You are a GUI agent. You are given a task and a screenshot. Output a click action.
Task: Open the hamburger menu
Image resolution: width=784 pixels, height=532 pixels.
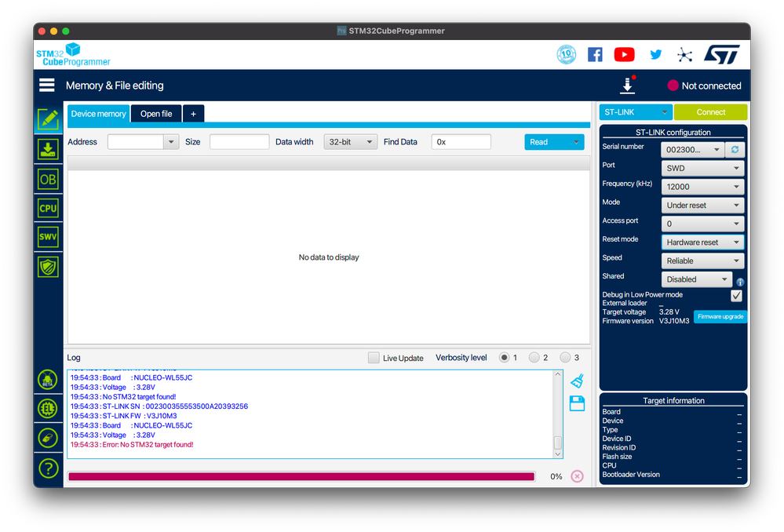coord(47,85)
